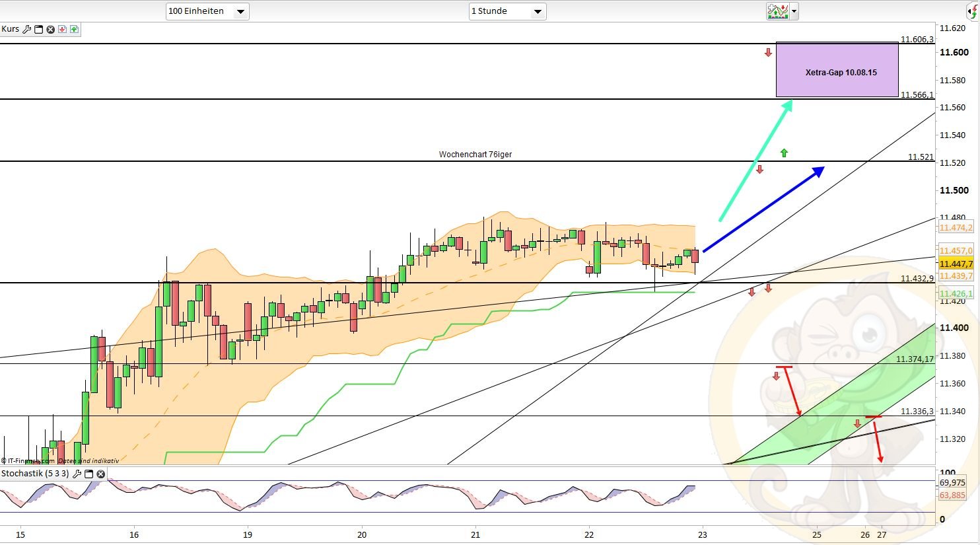Maximize the Kurs price panel
The image size is (980, 545).
pos(38,29)
